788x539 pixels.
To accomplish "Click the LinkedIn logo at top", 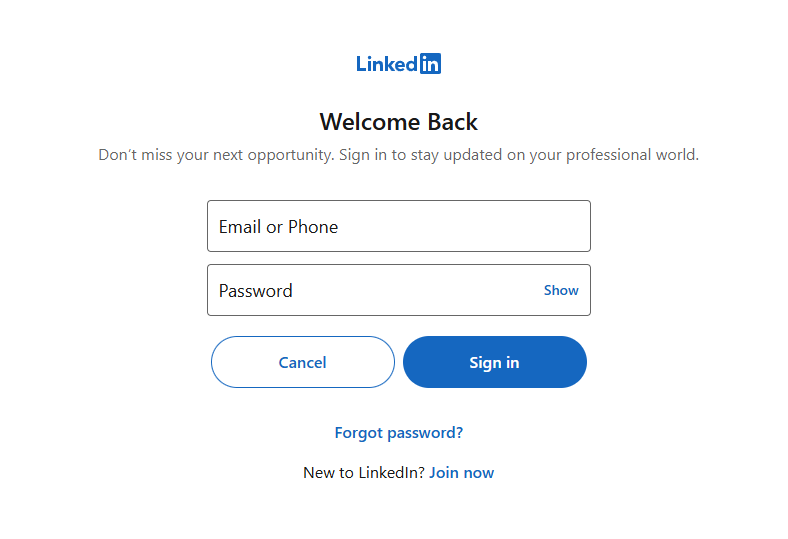I will click(398, 64).
